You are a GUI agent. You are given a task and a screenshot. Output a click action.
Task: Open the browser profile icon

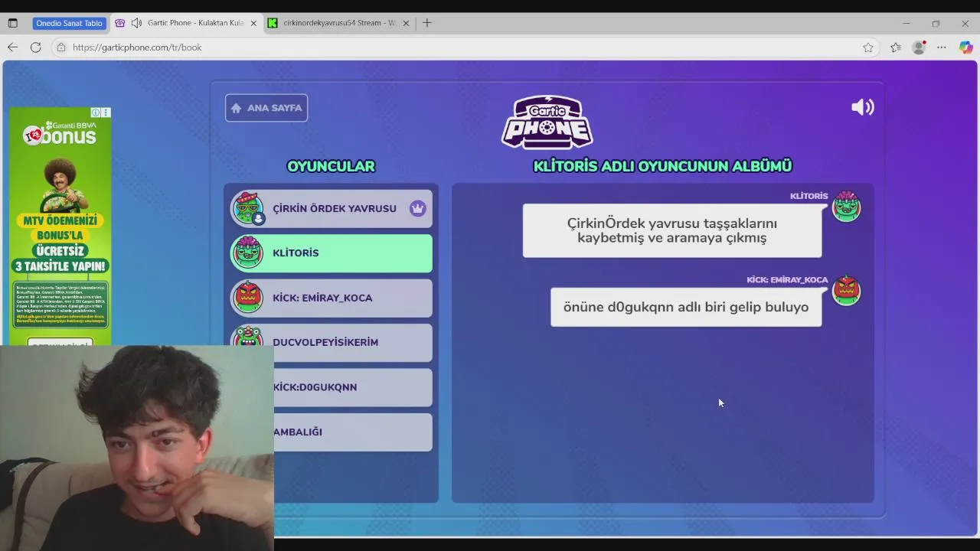(919, 47)
